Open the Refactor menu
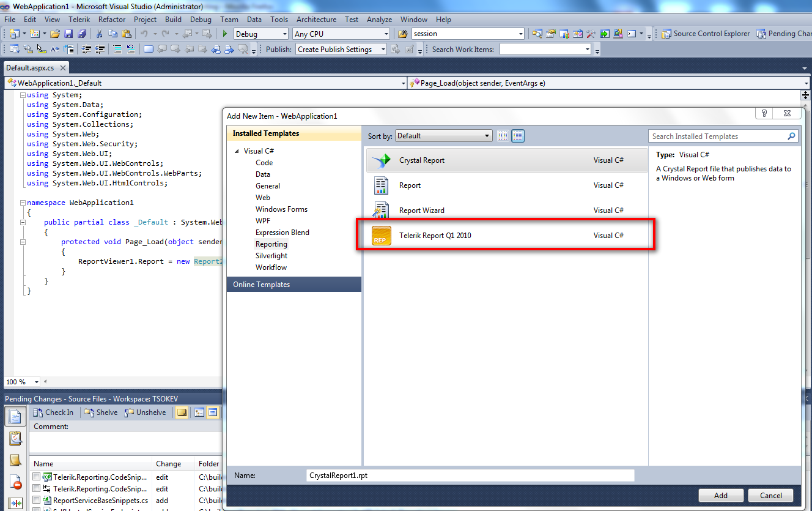 (x=112, y=20)
